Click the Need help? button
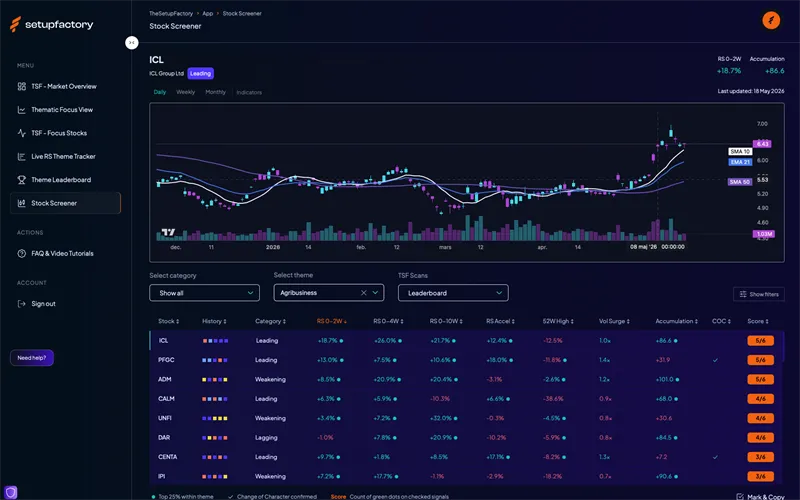This screenshot has width=800, height=500. pyautogui.click(x=32, y=358)
